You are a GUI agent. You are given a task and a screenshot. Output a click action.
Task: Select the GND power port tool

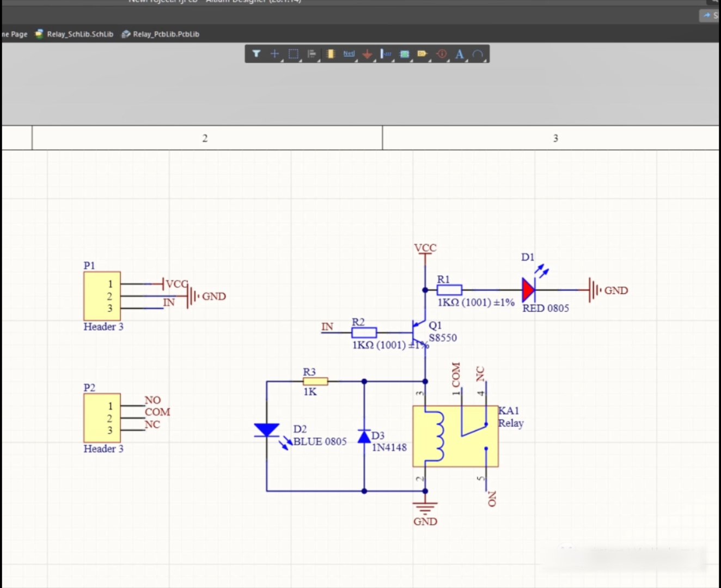368,54
